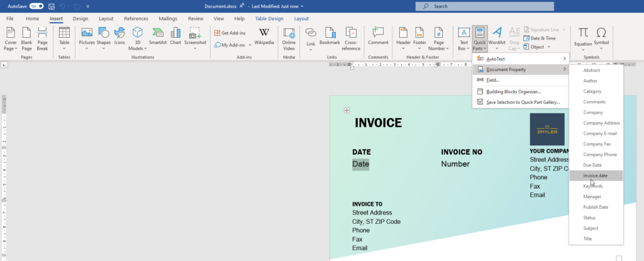Click the Wikipedia add-in icon
Viewport: 644px width, 261px height.
click(264, 36)
